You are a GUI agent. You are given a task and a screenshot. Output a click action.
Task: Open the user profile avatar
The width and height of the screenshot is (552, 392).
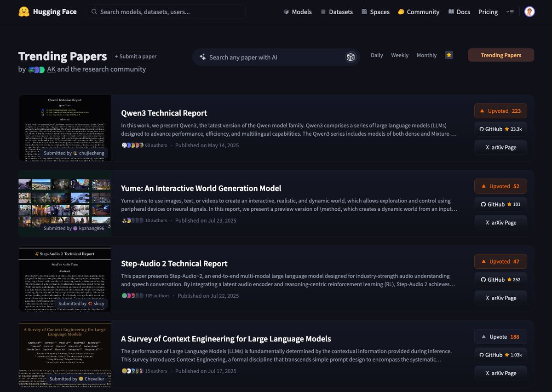click(529, 12)
